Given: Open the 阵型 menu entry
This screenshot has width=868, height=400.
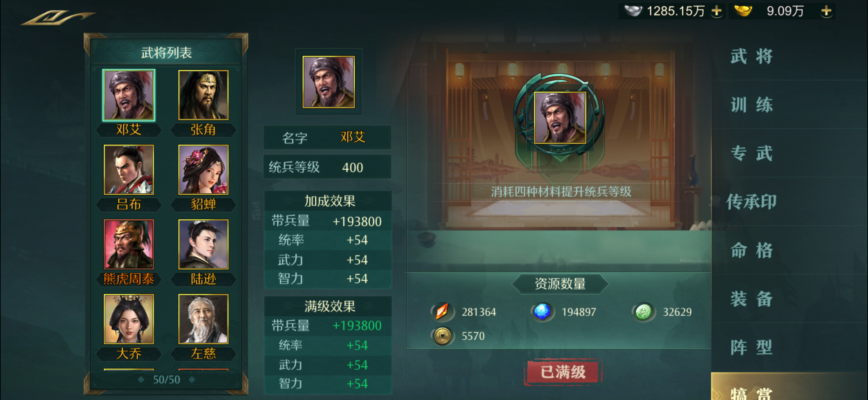Looking at the screenshot, I should click(751, 347).
